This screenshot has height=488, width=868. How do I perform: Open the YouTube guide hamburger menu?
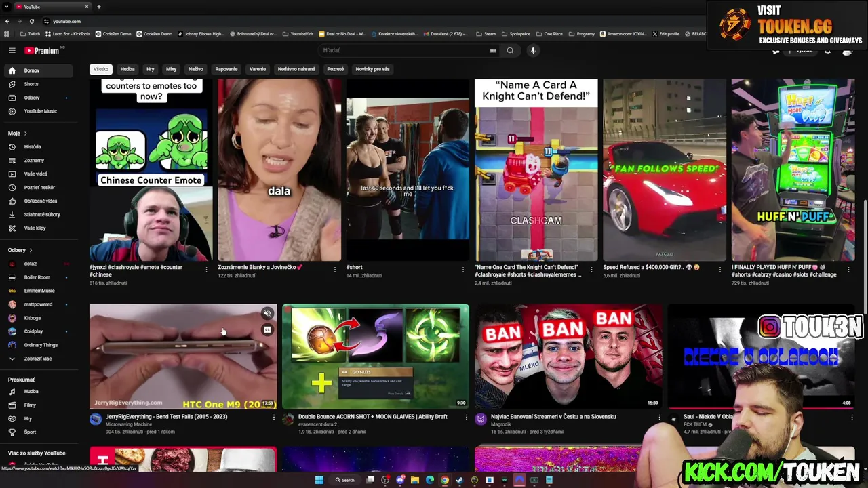point(12,50)
